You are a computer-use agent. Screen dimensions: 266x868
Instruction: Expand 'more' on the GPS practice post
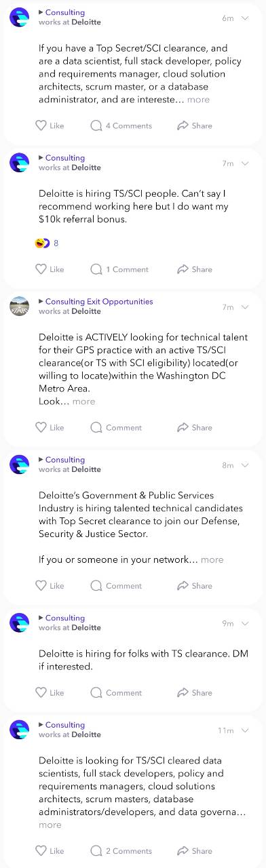click(x=84, y=401)
